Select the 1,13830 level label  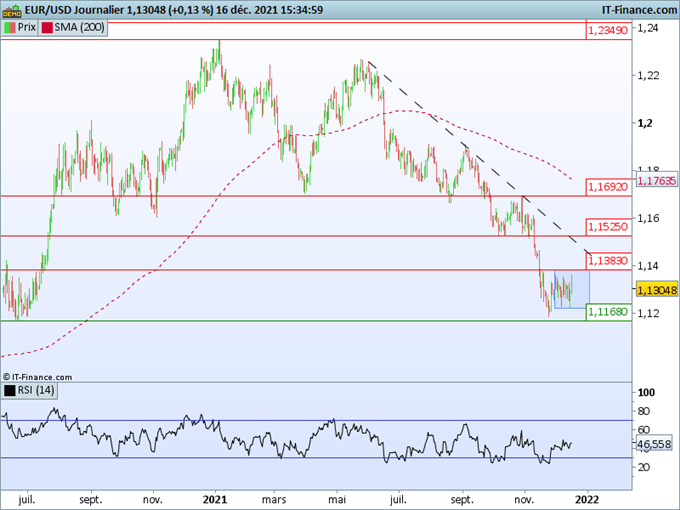608,261
